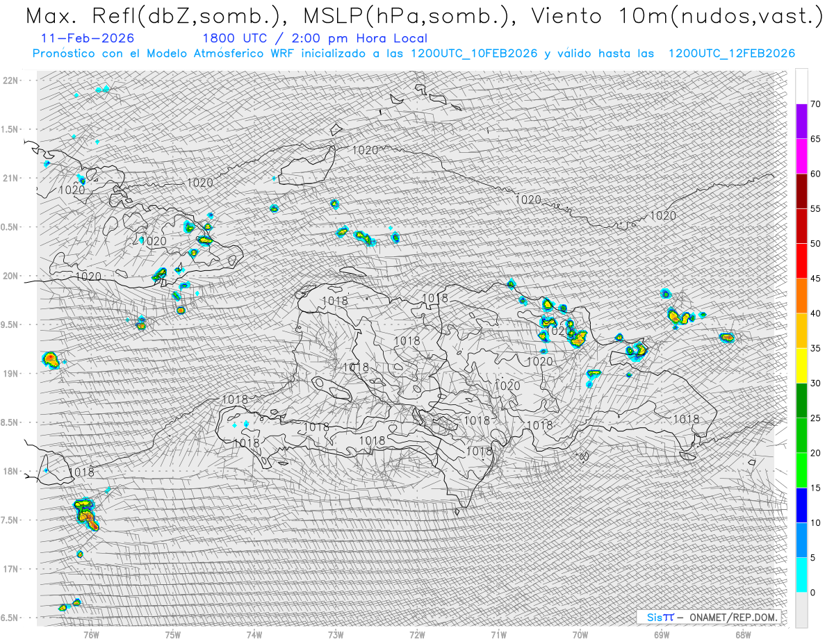Click the '72W' longitude label
This screenshot has width=834, height=644.
click(417, 634)
